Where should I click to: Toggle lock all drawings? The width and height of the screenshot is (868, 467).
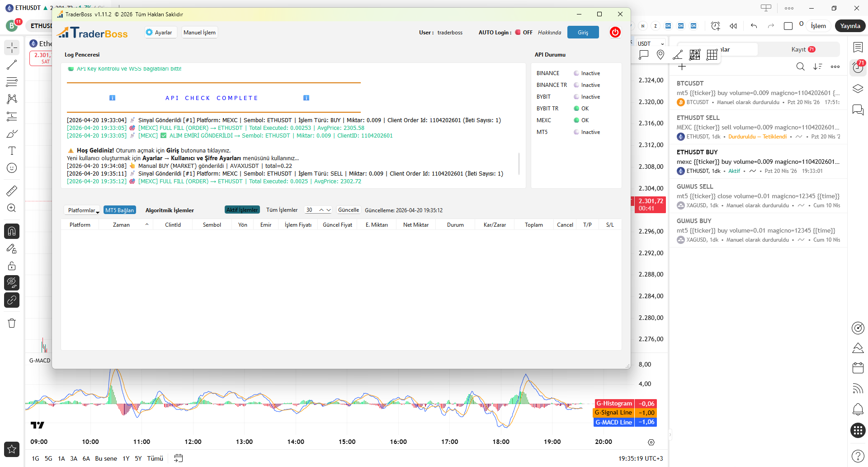12,266
